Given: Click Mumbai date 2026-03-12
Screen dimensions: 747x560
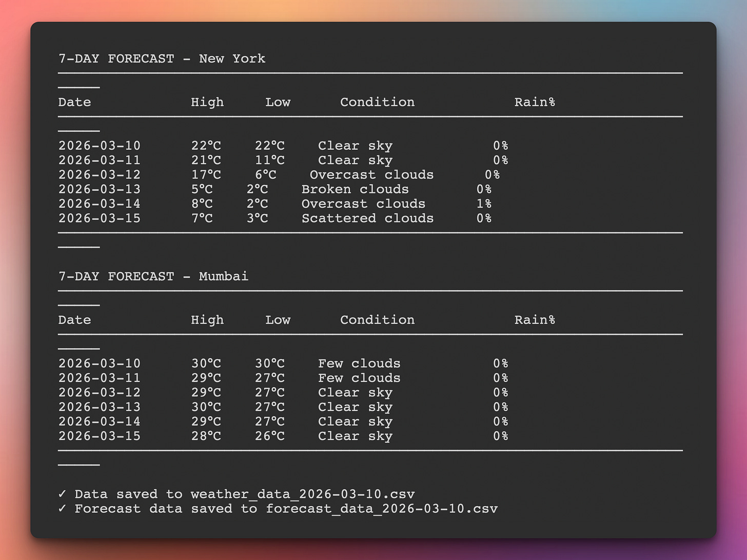Looking at the screenshot, I should pyautogui.click(x=100, y=392).
